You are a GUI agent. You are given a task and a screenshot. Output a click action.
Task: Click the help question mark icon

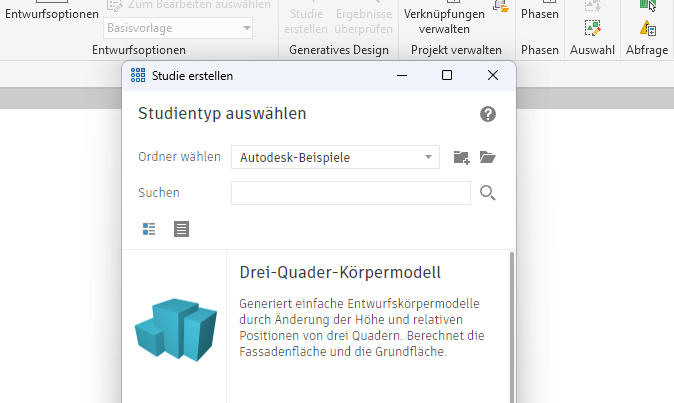pyautogui.click(x=488, y=114)
